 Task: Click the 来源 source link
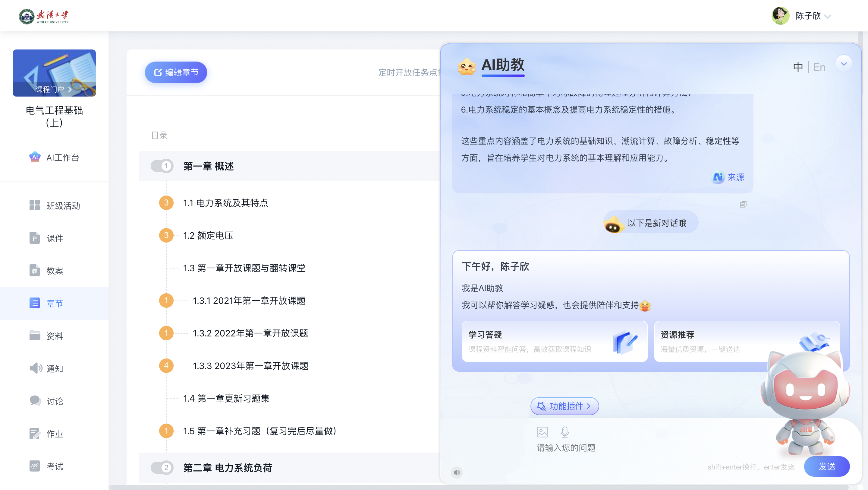click(735, 177)
